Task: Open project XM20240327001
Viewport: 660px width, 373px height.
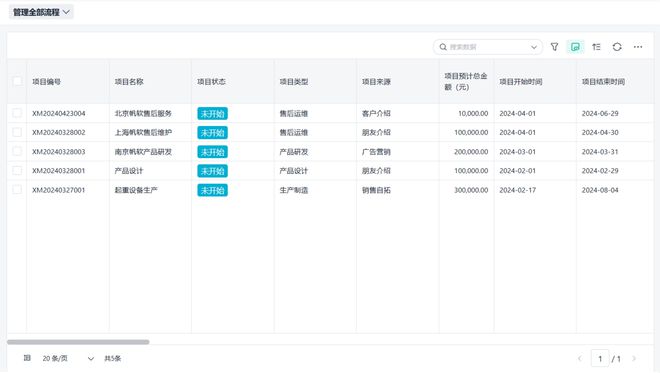Action: click(x=59, y=190)
